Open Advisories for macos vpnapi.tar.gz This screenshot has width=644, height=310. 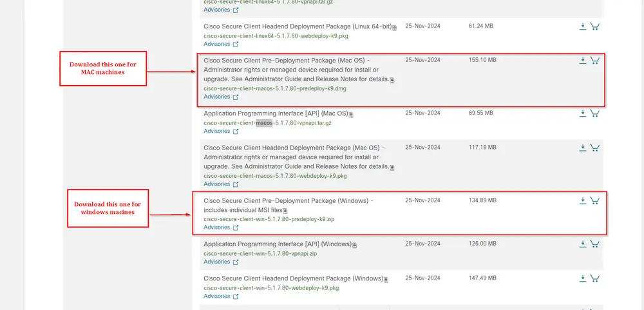coord(221,131)
